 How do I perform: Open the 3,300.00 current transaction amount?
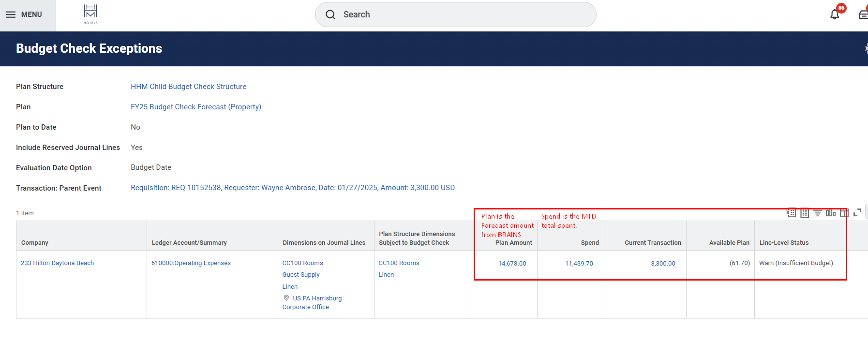(663, 264)
